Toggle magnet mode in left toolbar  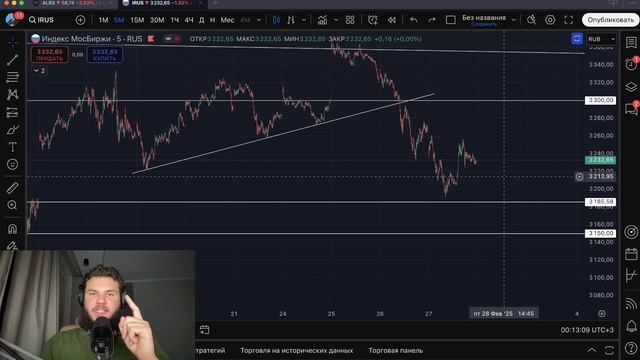pos(12,229)
